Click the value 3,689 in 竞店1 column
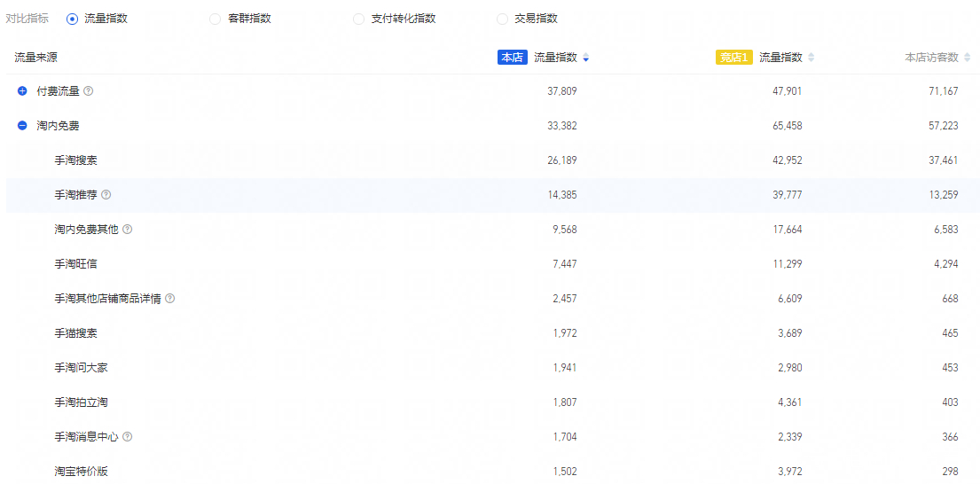 pos(790,333)
